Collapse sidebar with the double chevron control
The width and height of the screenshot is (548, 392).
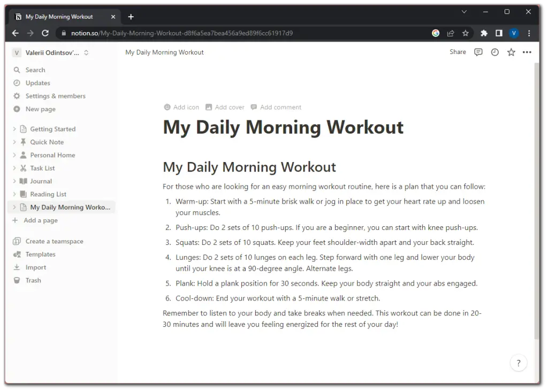tap(86, 52)
